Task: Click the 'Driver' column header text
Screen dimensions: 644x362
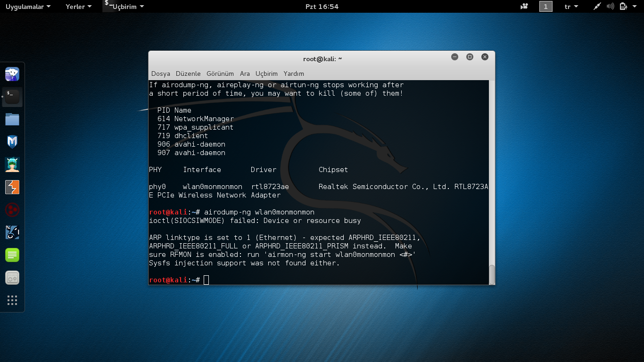Action: (x=264, y=170)
